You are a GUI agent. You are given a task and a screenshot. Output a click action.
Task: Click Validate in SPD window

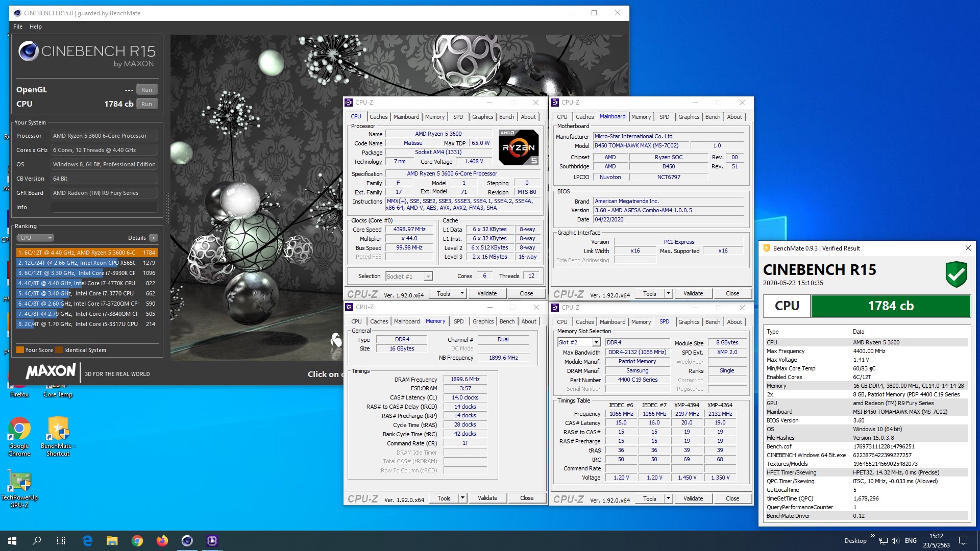pyautogui.click(x=693, y=498)
